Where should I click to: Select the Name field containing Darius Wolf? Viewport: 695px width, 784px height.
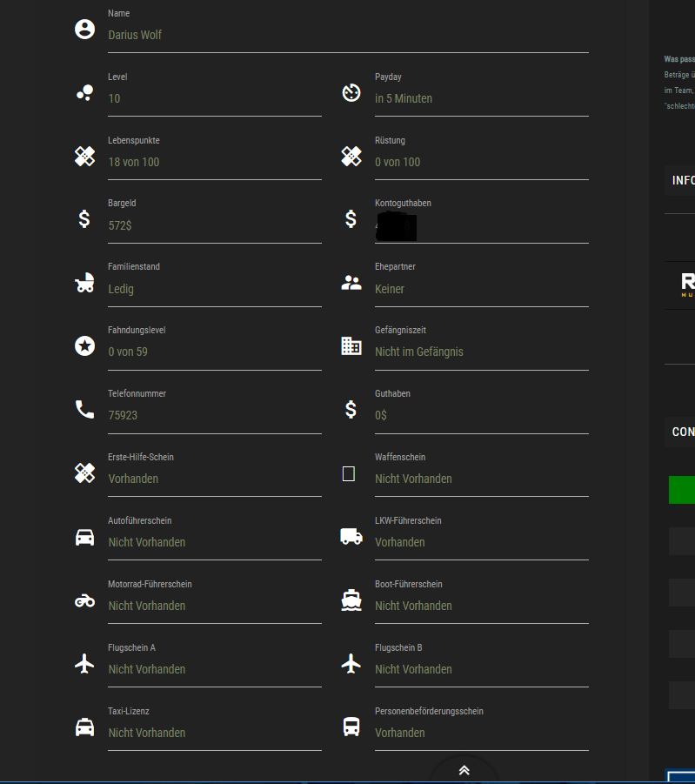coord(348,35)
